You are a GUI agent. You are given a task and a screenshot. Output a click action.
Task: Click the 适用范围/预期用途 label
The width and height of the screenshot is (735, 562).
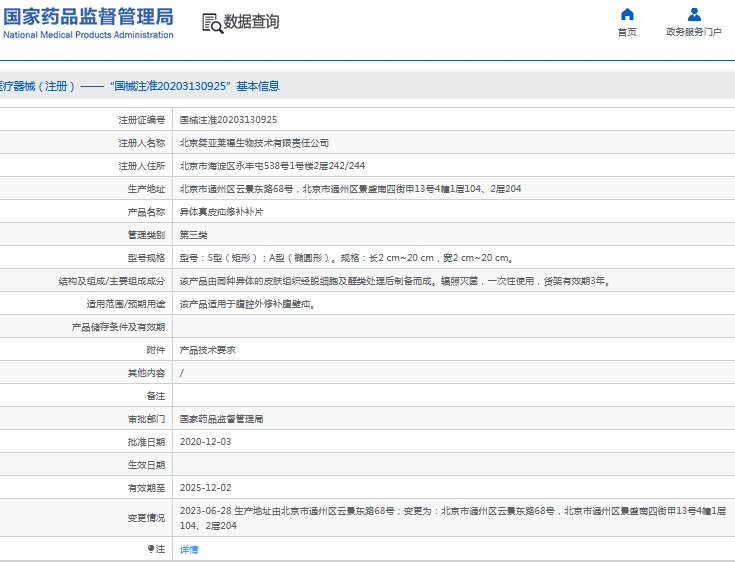click(x=126, y=304)
